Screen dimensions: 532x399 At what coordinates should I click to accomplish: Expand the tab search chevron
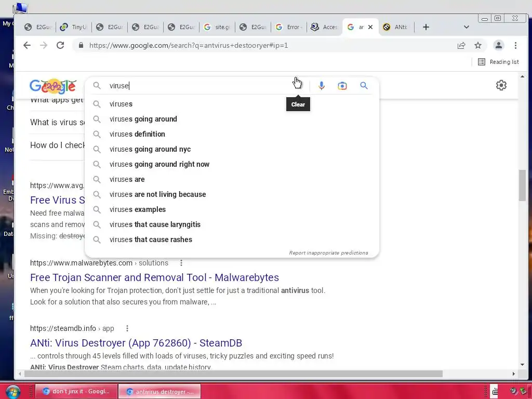tap(467, 27)
